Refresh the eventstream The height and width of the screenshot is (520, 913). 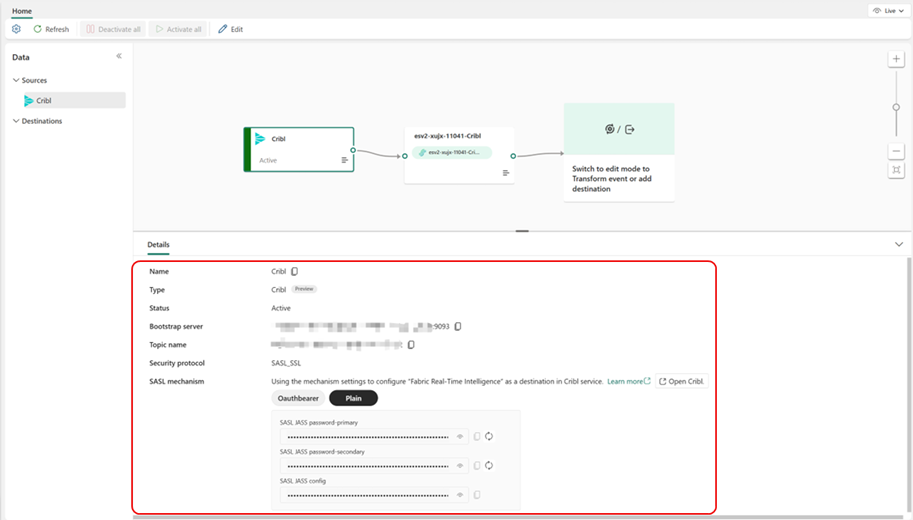[51, 29]
